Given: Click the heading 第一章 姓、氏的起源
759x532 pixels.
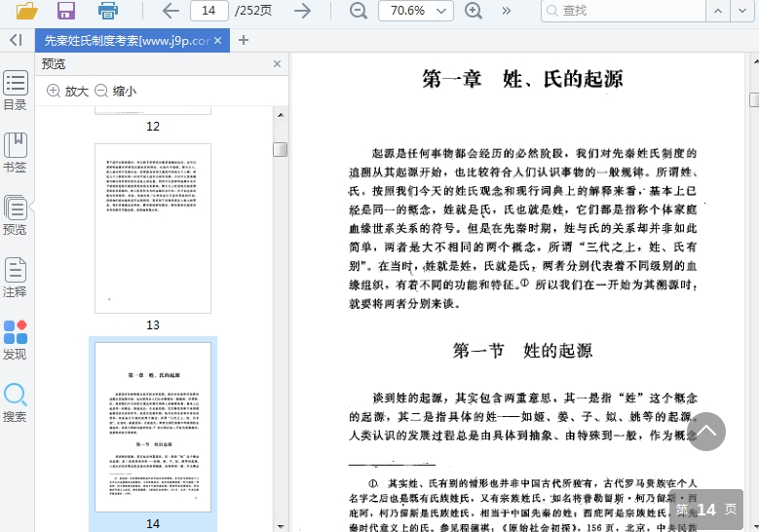Looking at the screenshot, I should (x=523, y=79).
